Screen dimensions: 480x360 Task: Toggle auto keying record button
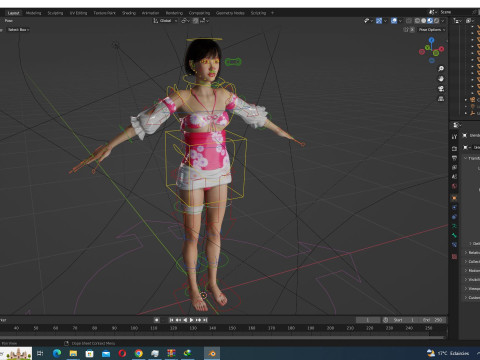[x=156, y=320]
